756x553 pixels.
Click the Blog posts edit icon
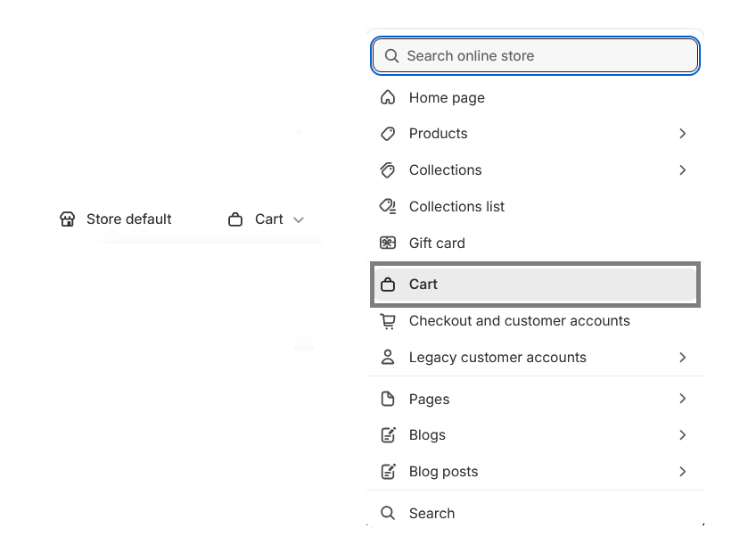click(x=388, y=471)
